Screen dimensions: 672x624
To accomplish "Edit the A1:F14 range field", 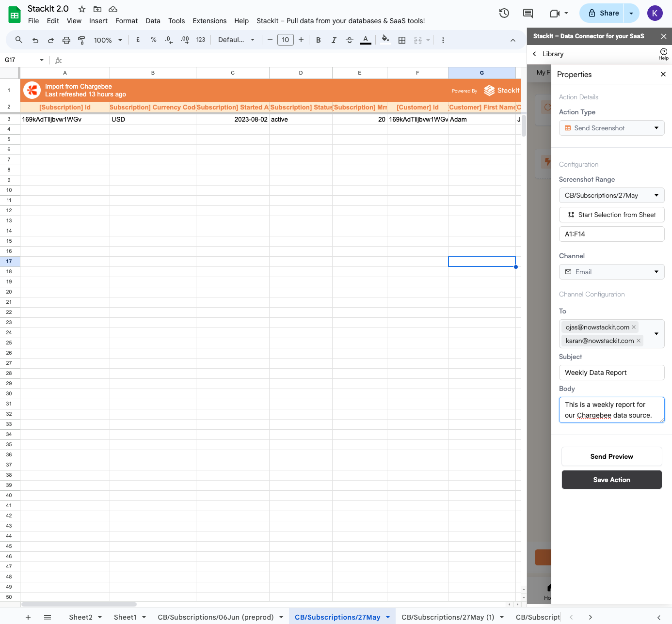I will point(611,234).
